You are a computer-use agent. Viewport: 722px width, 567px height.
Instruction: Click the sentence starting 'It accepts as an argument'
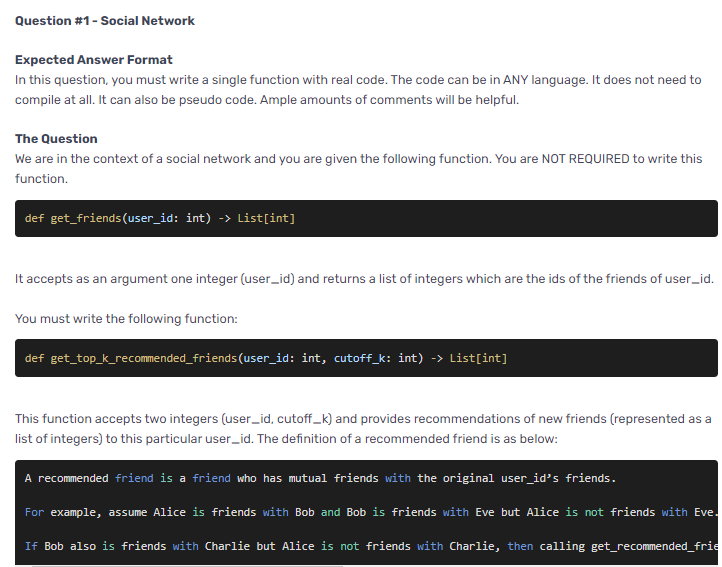coord(364,279)
